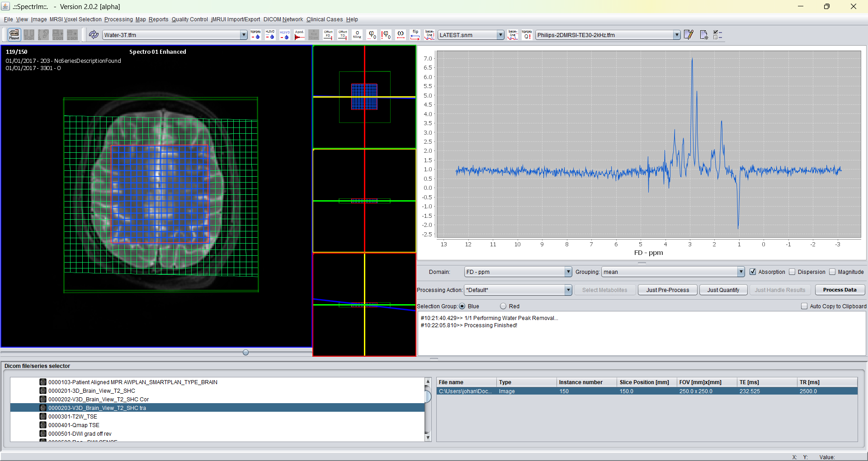Viewport: 868px width, 461px height.
Task: Toggle the Absorption checkbox
Action: pyautogui.click(x=753, y=272)
